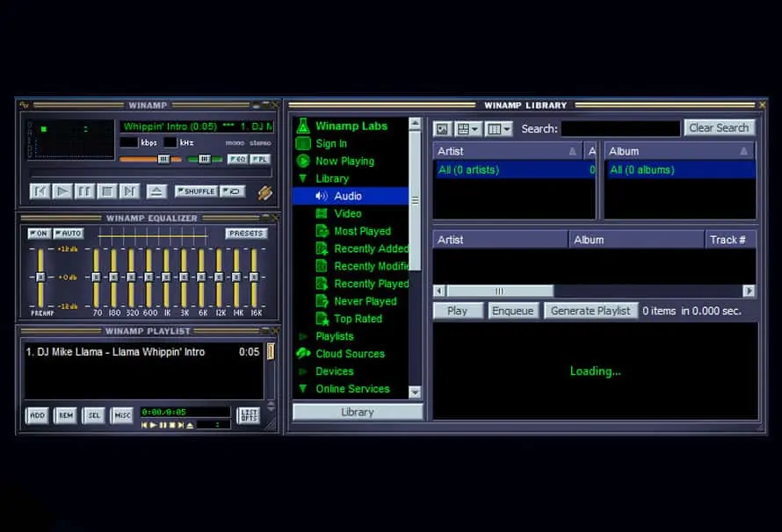Open equalizer PRESETS menu
The image size is (782, 532).
[x=246, y=234]
